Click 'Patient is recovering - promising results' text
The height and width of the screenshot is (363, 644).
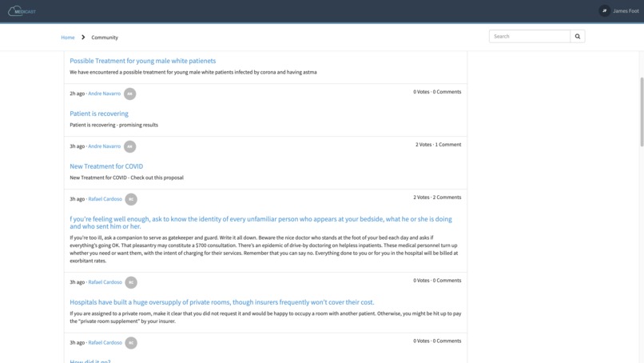coord(113,125)
